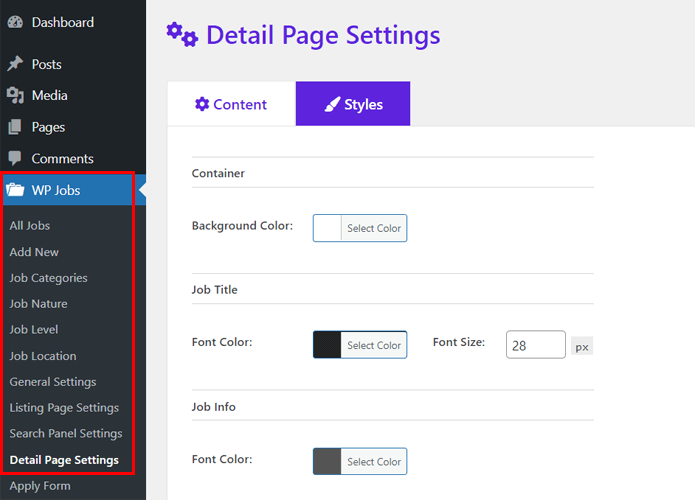Image resolution: width=695 pixels, height=500 pixels.
Task: Click the Dashboard gauge icon
Action: point(15,22)
